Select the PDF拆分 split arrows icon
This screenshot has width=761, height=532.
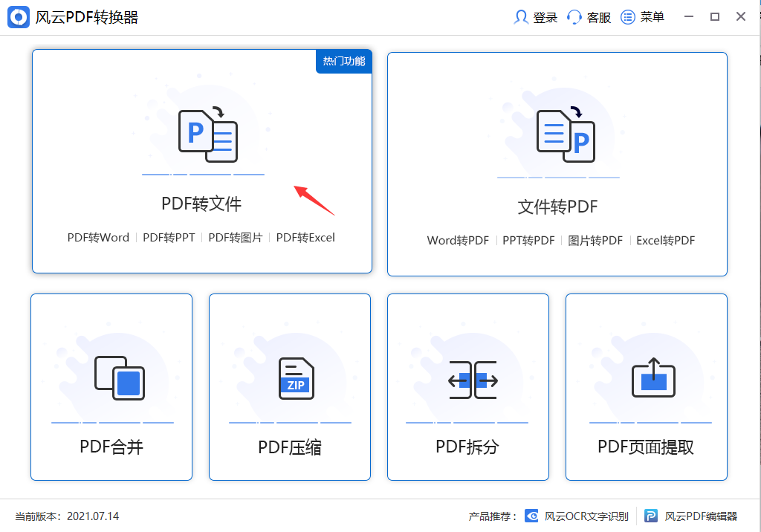[x=473, y=380]
